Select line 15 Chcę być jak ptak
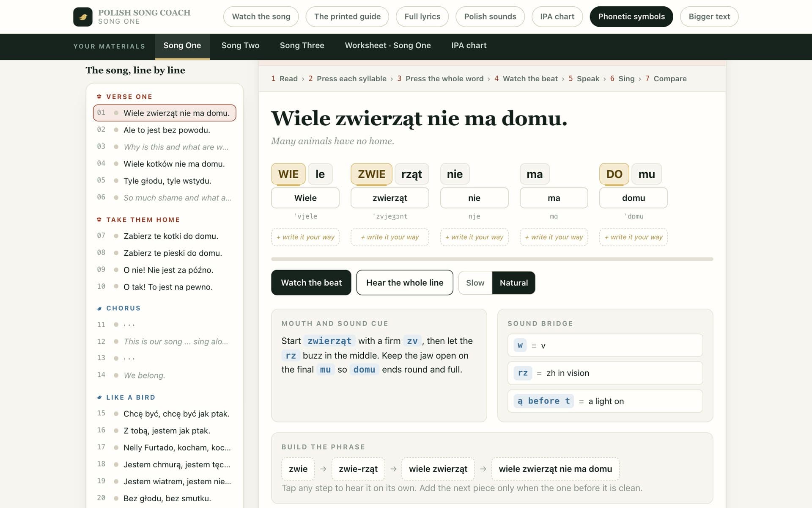This screenshot has height=508, width=812. (x=165, y=414)
